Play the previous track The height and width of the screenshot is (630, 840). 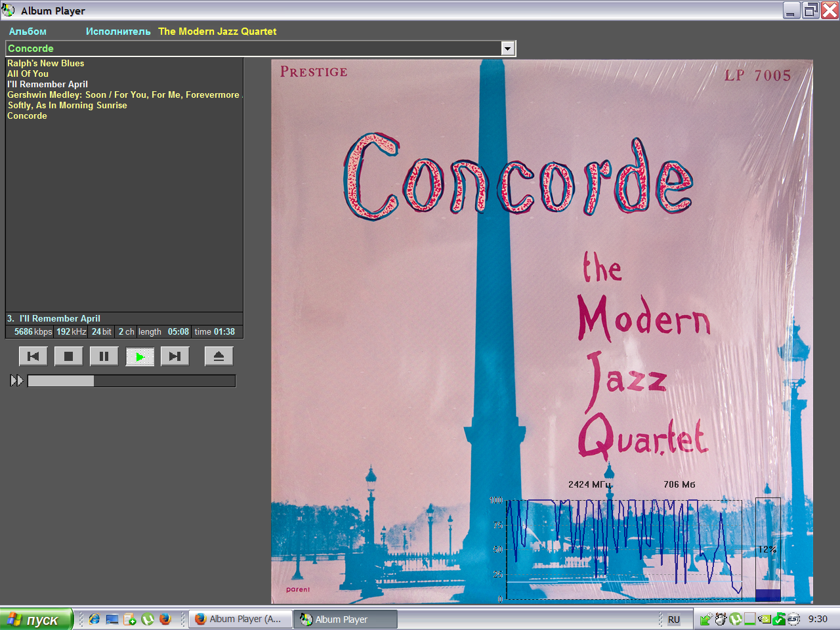[33, 356]
